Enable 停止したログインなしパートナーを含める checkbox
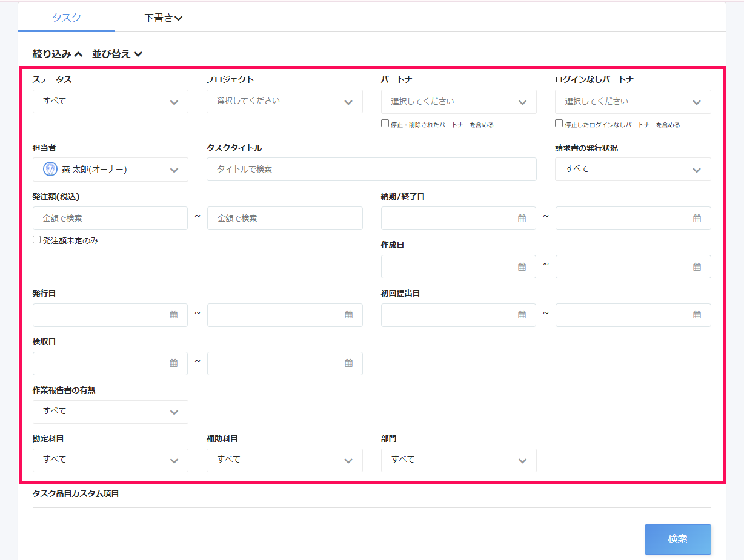Screen dimensions: 744x560 559,123
